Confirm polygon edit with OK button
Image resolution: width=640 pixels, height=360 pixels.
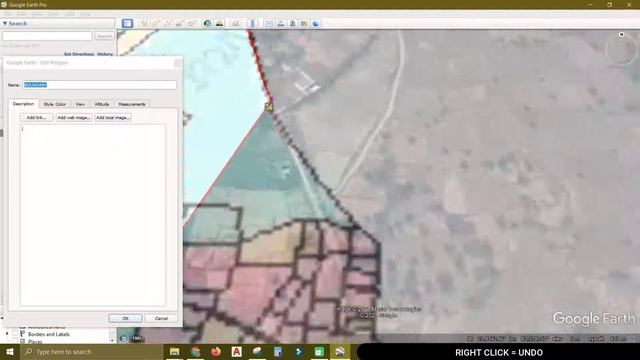125,318
